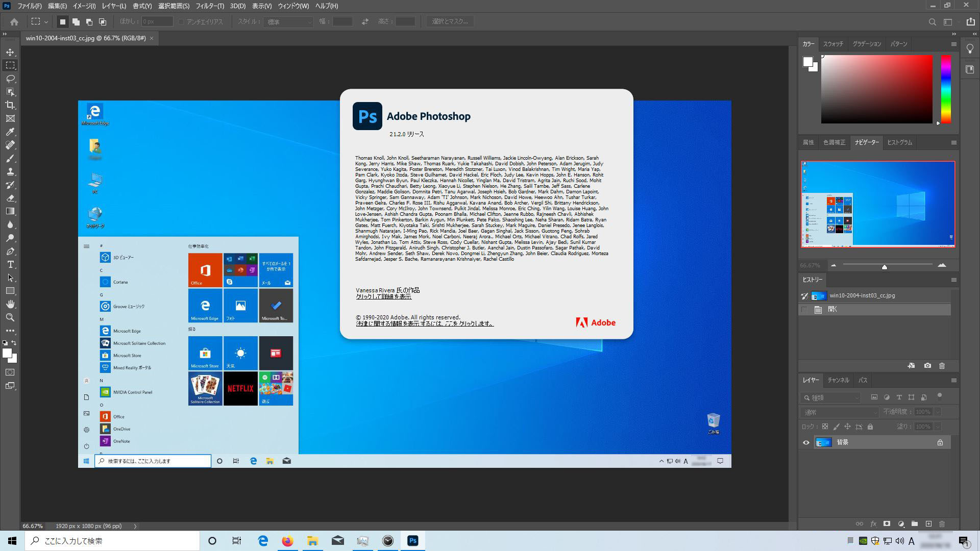This screenshot has height=551, width=980.
Task: Click the Home button in options bar
Action: [x=14, y=22]
